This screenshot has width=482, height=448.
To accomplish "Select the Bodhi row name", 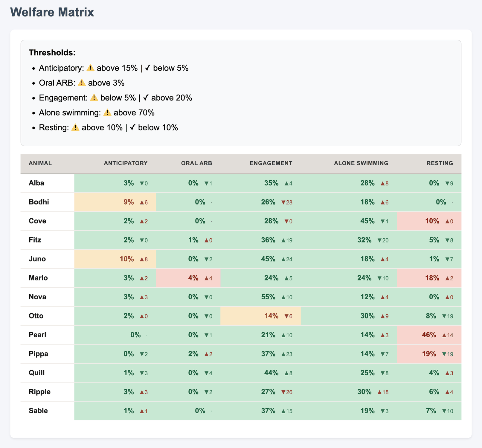I will pos(39,202).
